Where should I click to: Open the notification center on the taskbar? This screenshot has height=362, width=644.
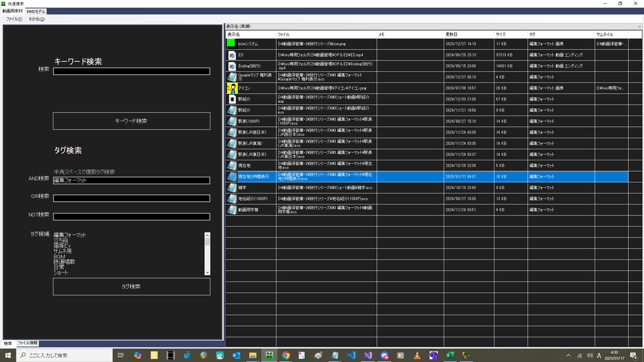pos(634,356)
